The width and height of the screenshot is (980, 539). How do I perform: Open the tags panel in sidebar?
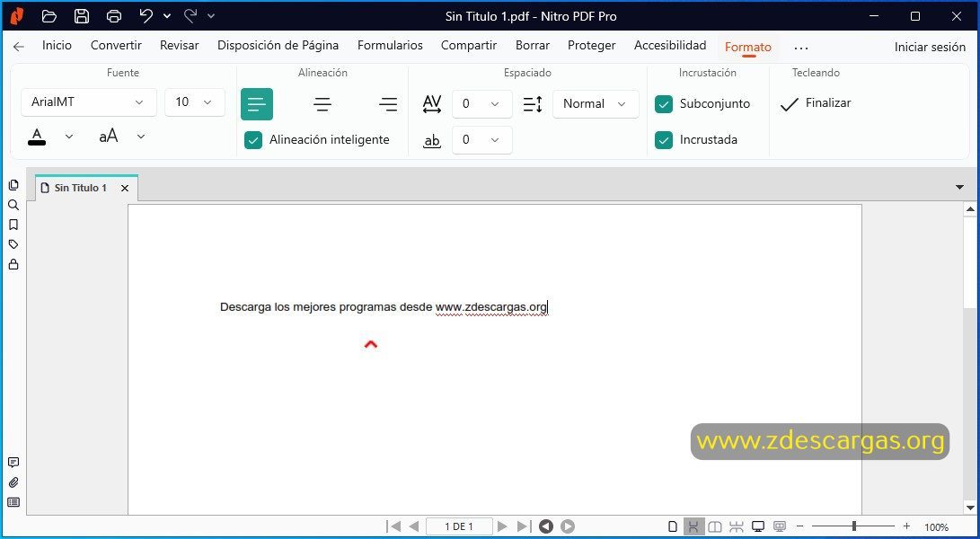click(x=13, y=244)
